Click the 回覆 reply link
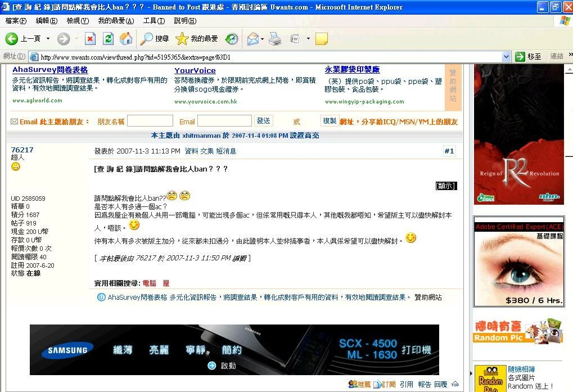Image resolution: width=573 pixels, height=392 pixels. [x=441, y=384]
